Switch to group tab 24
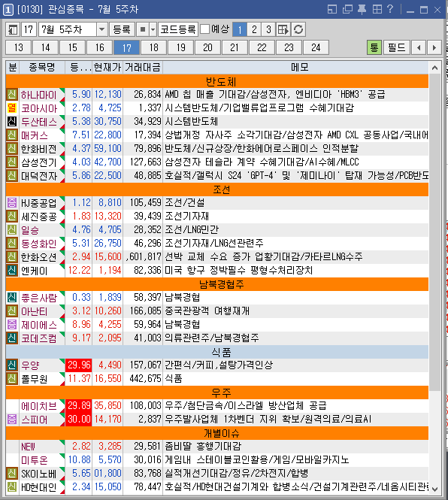This screenshot has width=448, height=500. 316,47
